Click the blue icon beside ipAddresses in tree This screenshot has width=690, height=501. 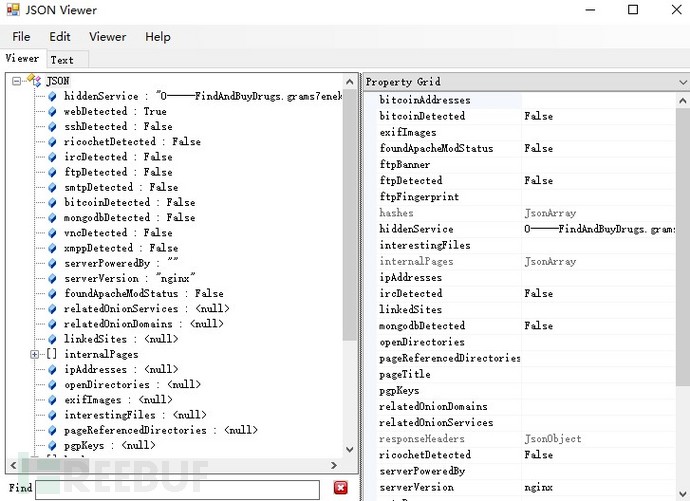click(52, 369)
